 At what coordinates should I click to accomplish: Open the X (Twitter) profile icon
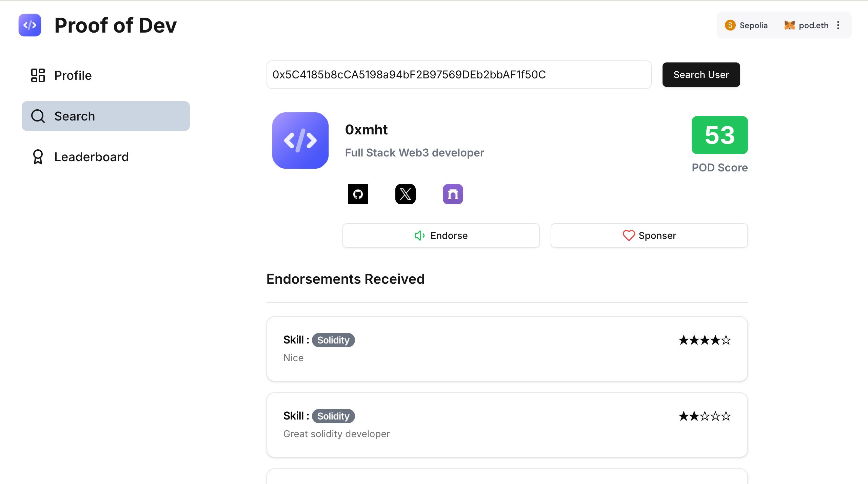[x=406, y=194]
